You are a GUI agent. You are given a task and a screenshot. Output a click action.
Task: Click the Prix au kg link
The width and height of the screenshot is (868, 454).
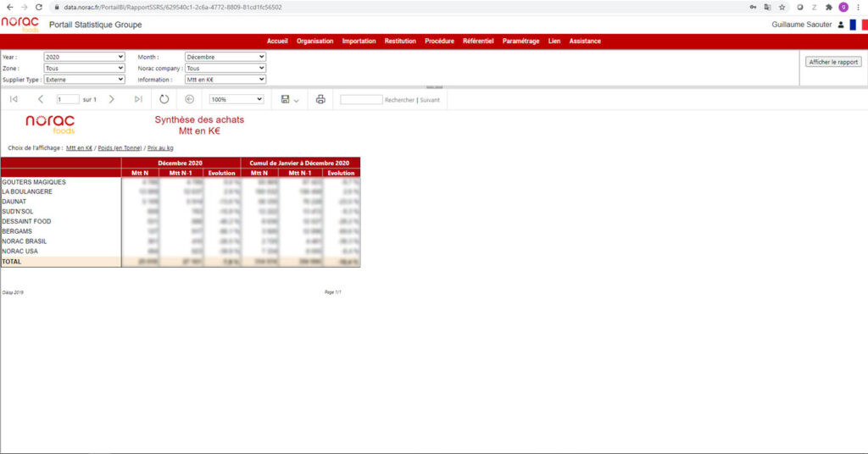[x=160, y=147]
